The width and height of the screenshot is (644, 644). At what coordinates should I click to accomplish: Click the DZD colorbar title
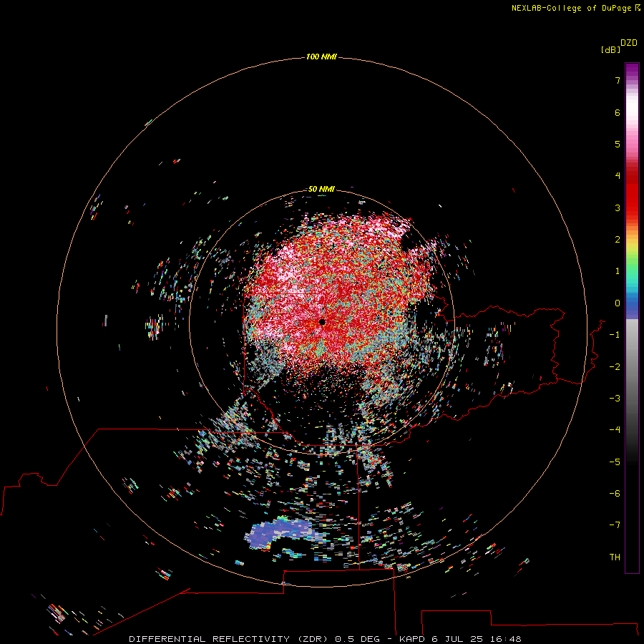tap(629, 43)
